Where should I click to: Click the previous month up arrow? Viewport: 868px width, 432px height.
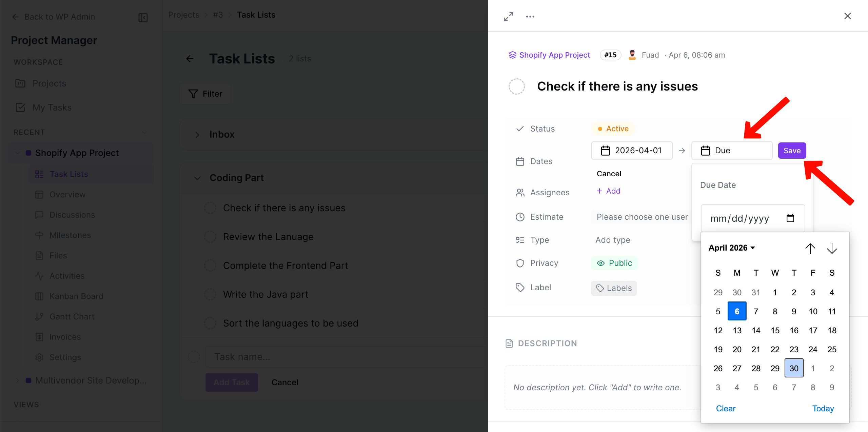810,248
